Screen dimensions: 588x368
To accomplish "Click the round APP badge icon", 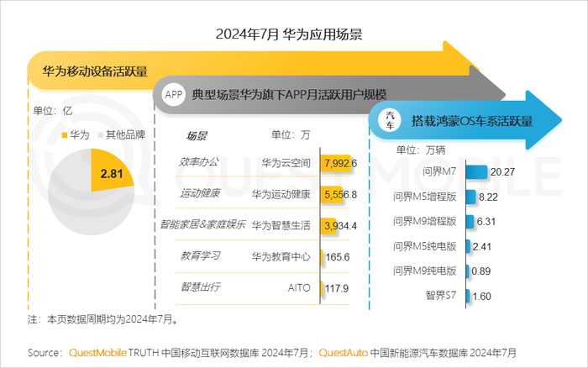I will [x=174, y=95].
